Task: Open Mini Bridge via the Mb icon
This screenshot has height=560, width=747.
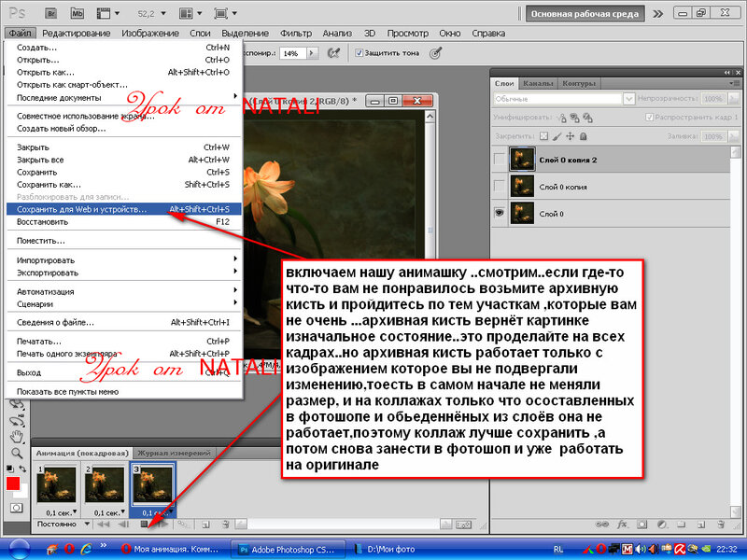Action: [78, 14]
